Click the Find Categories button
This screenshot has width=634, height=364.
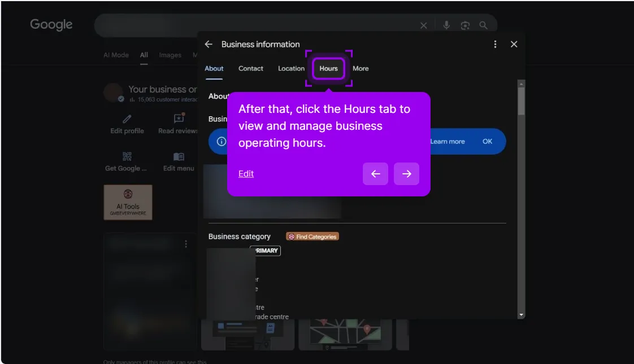click(x=312, y=237)
